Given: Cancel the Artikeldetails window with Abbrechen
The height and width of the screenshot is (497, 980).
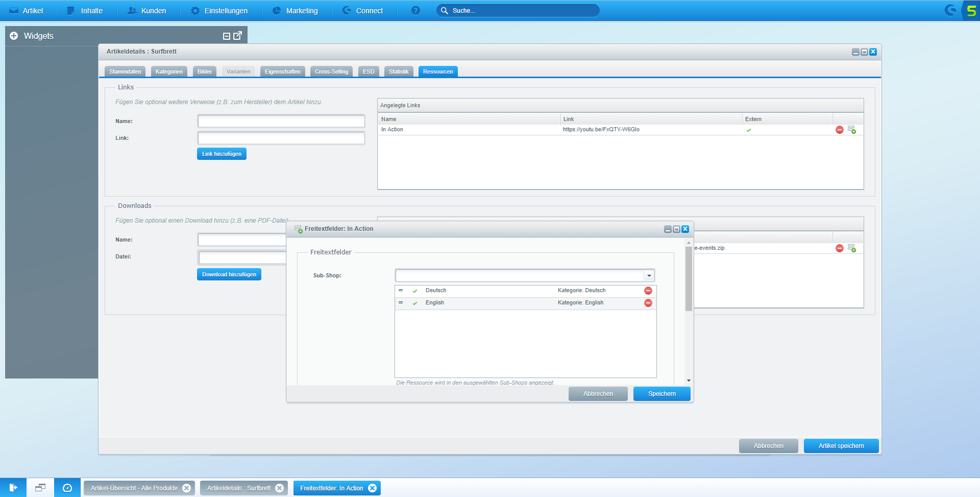Looking at the screenshot, I should 769,446.
